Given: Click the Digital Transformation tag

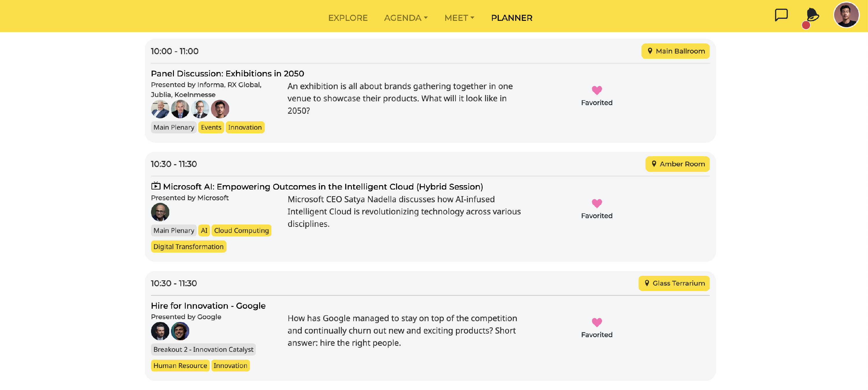Looking at the screenshot, I should click(188, 247).
